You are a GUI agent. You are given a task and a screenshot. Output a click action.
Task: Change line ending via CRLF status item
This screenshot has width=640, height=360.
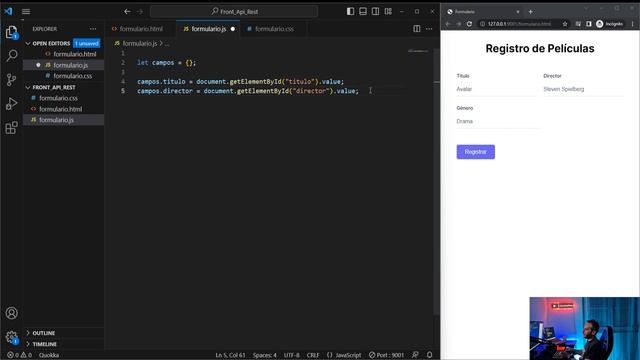(x=313, y=355)
